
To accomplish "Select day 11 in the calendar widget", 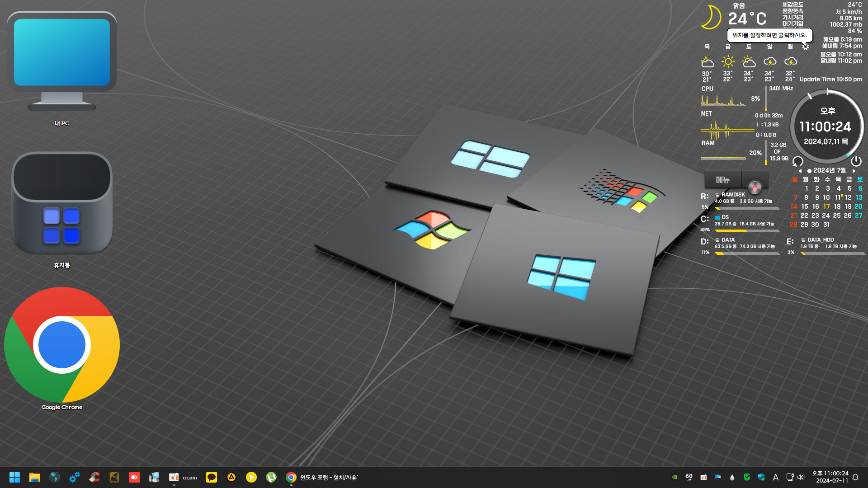I will (838, 197).
